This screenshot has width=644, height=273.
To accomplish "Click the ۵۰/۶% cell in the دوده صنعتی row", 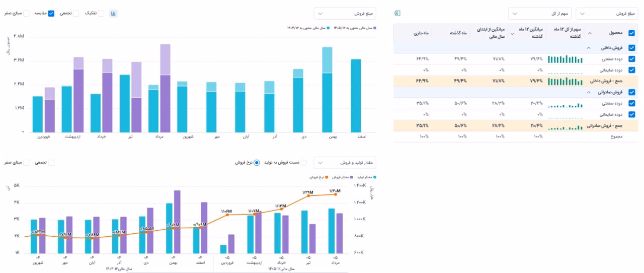I will pos(461,103).
